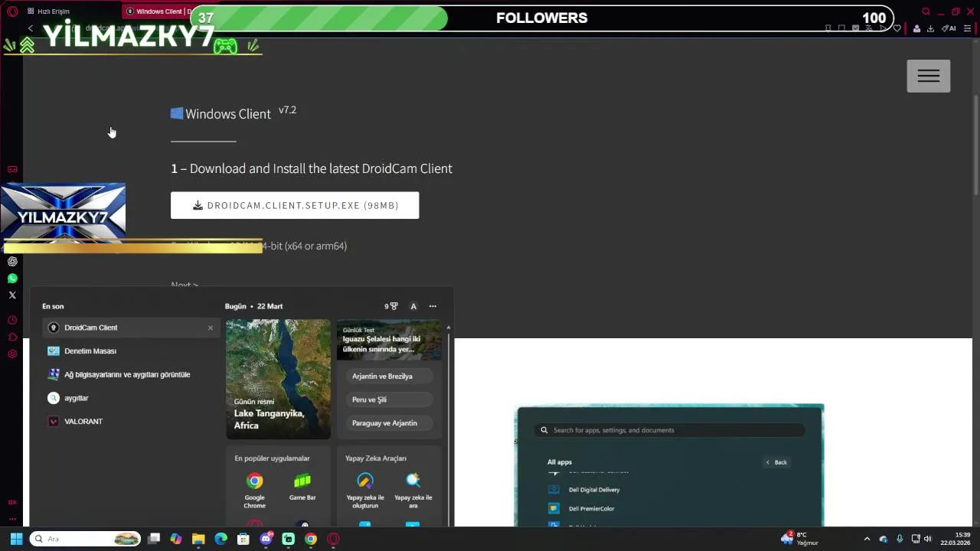Remove DroidCam Client from recent list
This screenshot has width=980, height=551.
tap(211, 328)
